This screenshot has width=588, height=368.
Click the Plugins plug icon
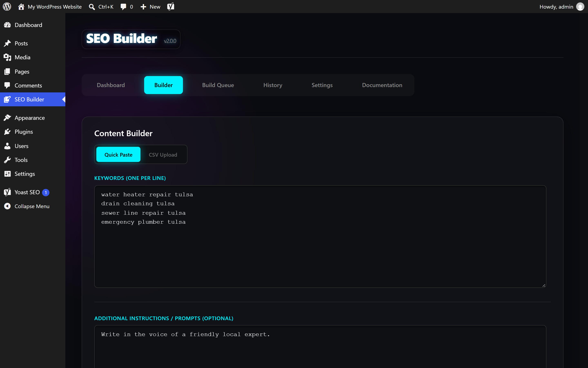tap(7, 132)
